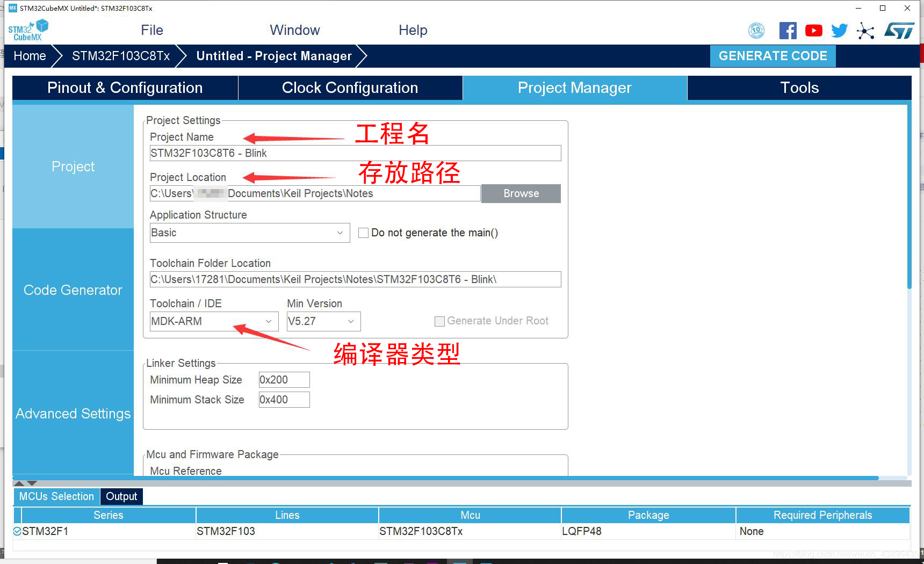Click the Series column header
The width and height of the screenshot is (924, 564).
pos(109,515)
